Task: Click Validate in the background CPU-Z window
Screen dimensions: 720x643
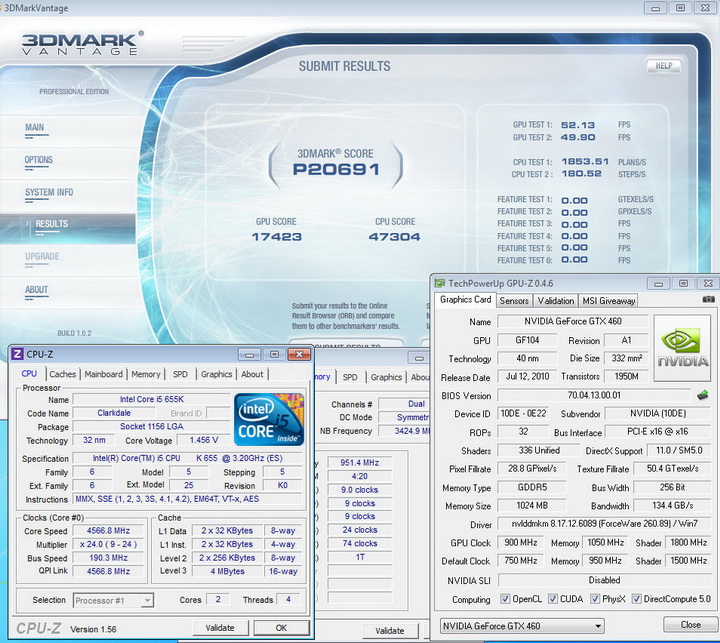Action: tap(390, 631)
